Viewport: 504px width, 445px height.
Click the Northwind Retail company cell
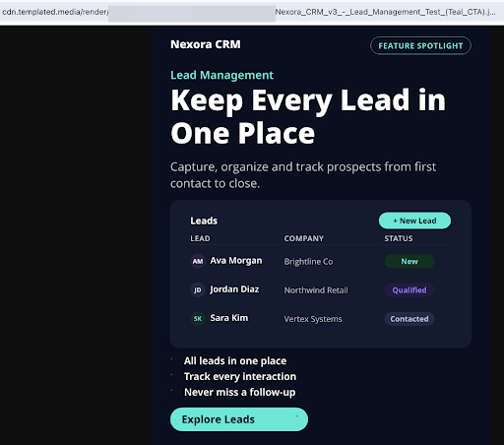[x=316, y=290]
